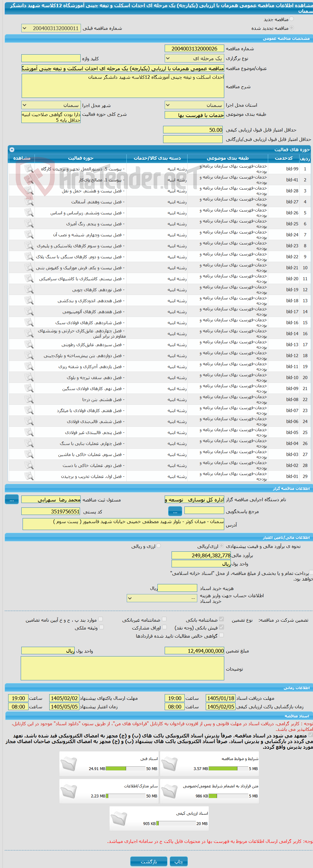Open the شهر محل اجرا dropdown
This screenshot has width=313, height=868.
(51, 105)
